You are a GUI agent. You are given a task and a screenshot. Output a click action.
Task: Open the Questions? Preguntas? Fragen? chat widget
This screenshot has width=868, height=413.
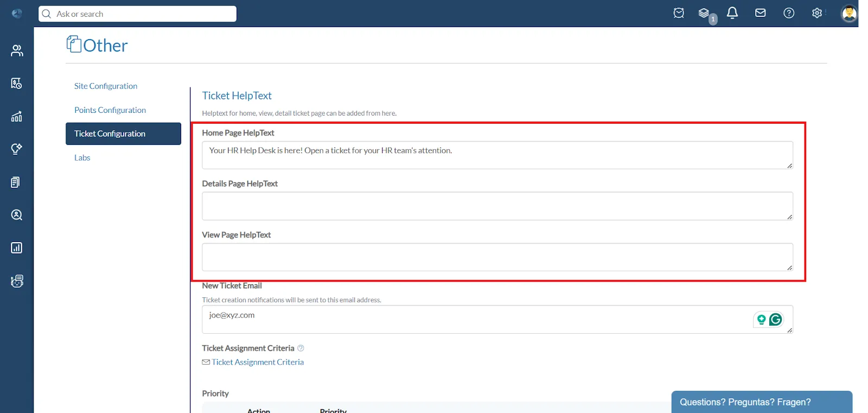tap(762, 402)
